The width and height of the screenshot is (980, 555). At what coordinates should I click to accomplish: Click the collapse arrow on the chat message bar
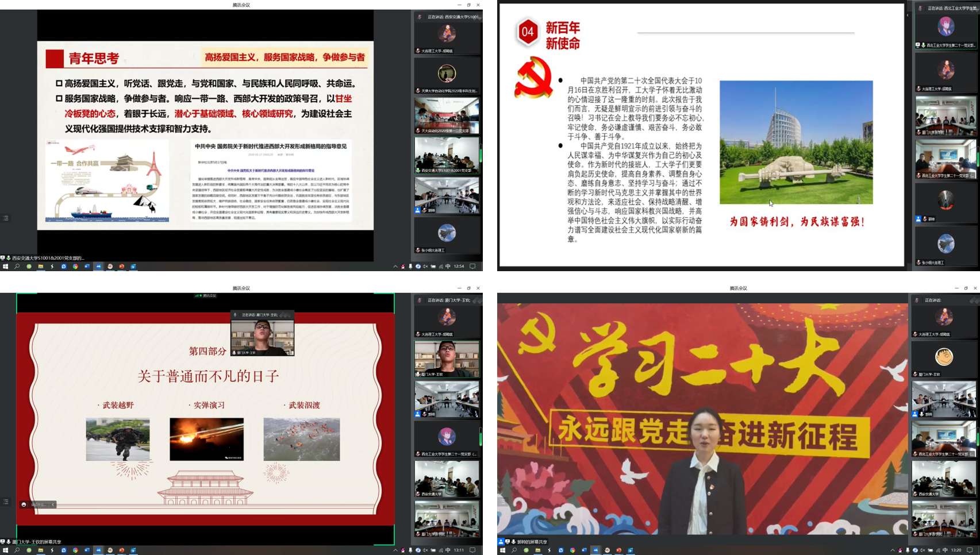(x=53, y=504)
